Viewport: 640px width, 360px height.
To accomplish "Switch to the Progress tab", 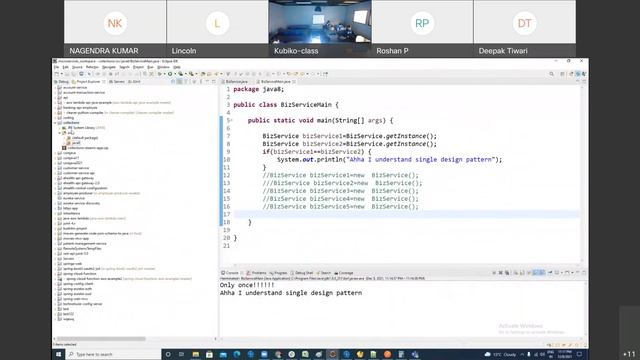I will click(x=279, y=273).
